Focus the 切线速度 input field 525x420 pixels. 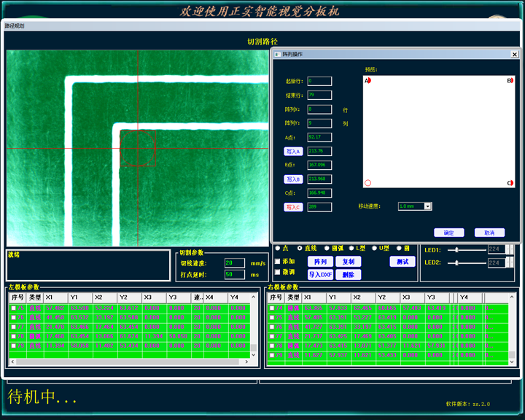[x=235, y=263]
